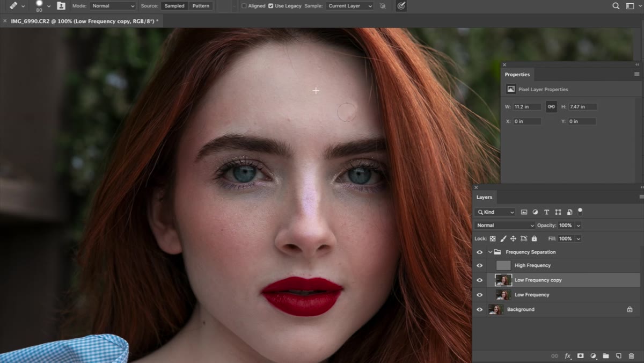Open the Fill slider dropdown arrow
The image size is (644, 363).
579,238
